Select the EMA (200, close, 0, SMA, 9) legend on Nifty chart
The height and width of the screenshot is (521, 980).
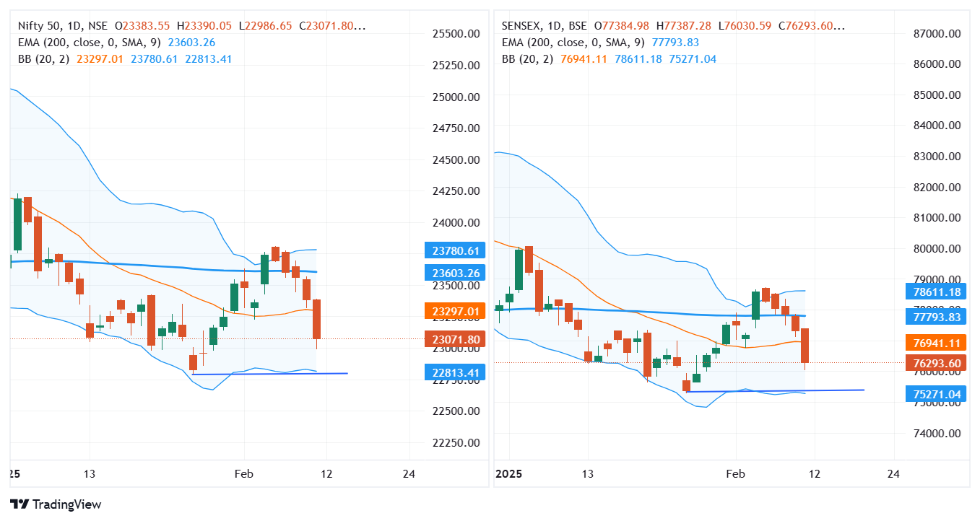(90, 42)
